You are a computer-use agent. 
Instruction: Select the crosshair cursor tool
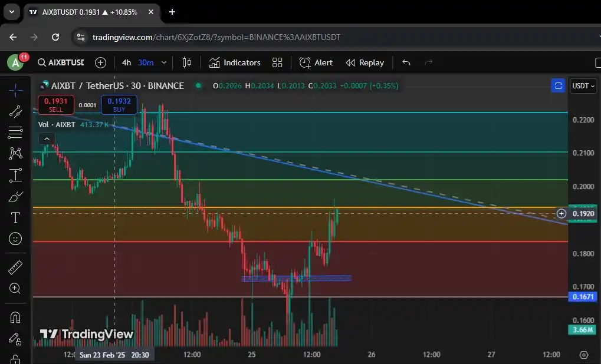[15, 90]
